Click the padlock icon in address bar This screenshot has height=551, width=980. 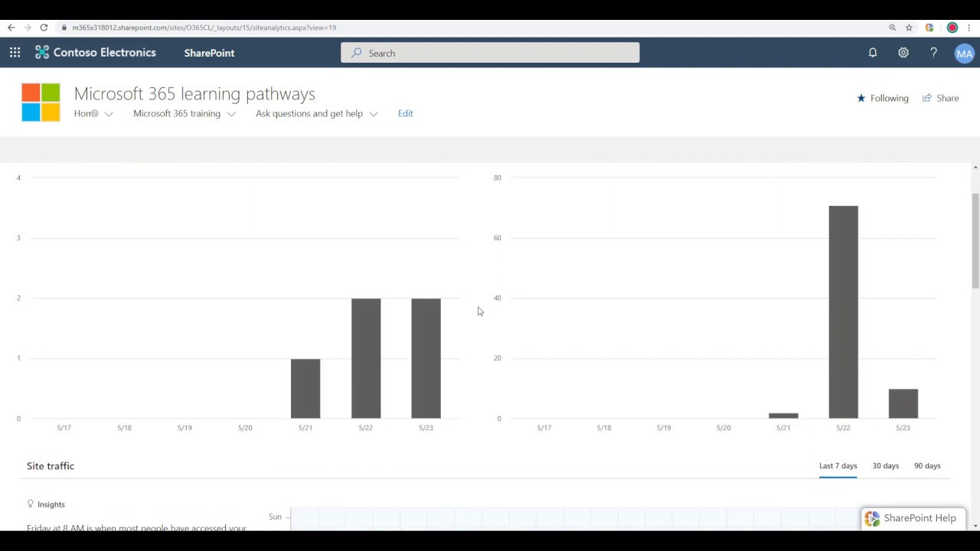tap(64, 28)
